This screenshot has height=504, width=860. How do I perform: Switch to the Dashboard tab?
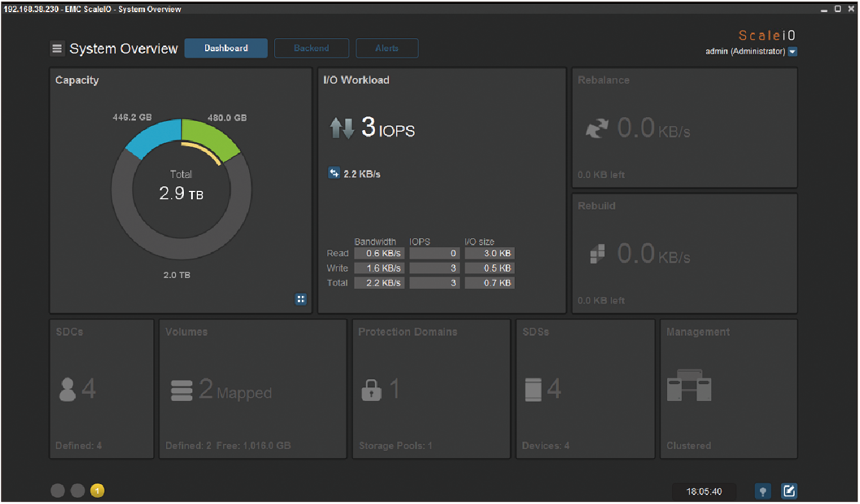click(226, 48)
